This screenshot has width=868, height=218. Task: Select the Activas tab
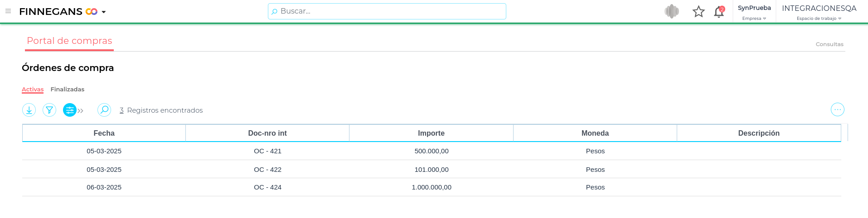[x=33, y=90]
